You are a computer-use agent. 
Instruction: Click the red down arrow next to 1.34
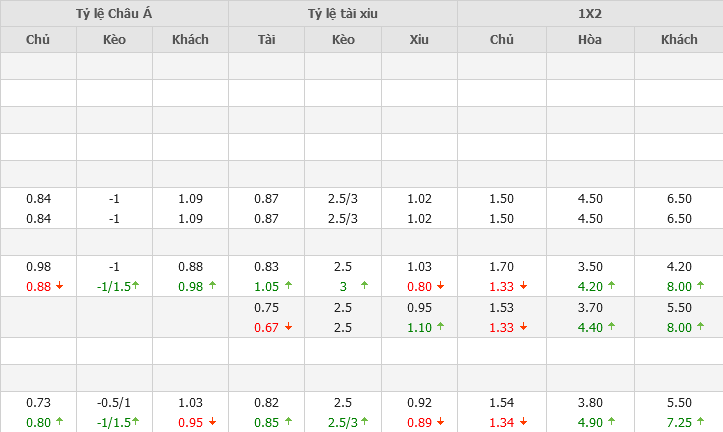(x=524, y=420)
